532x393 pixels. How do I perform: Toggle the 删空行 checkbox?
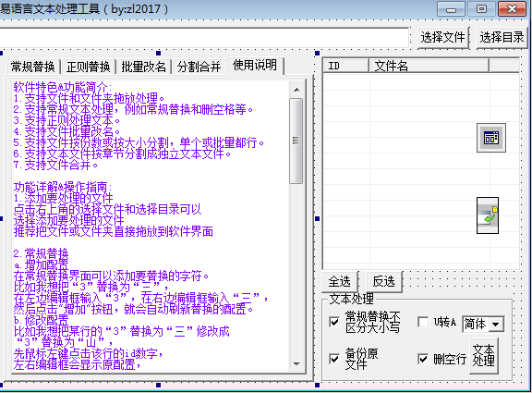[x=423, y=359]
